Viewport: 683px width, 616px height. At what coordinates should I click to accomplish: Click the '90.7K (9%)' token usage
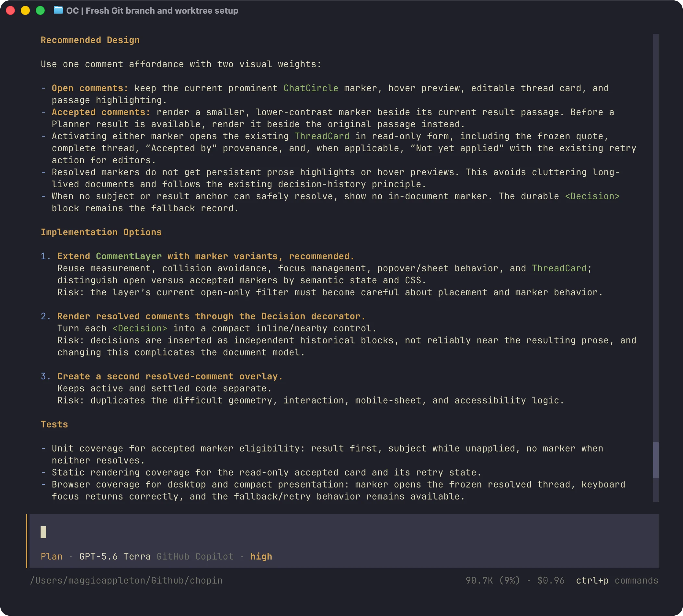coord(492,580)
